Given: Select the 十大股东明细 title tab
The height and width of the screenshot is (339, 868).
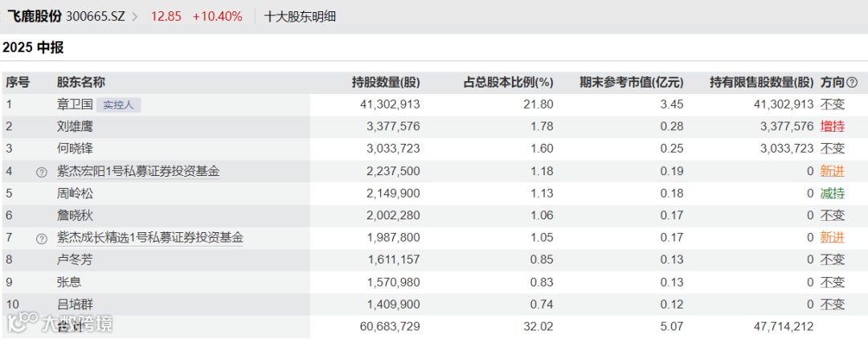Looking at the screenshot, I should tap(300, 17).
